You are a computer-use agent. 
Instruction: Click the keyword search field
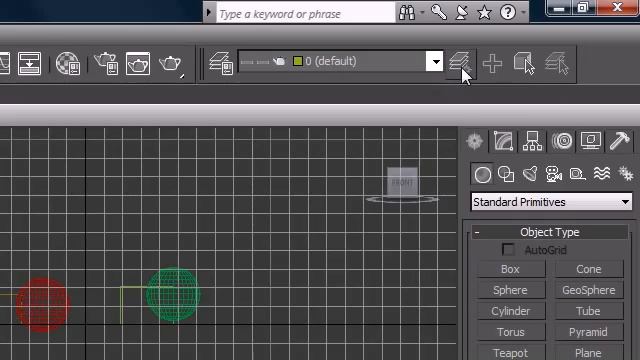pyautogui.click(x=305, y=13)
